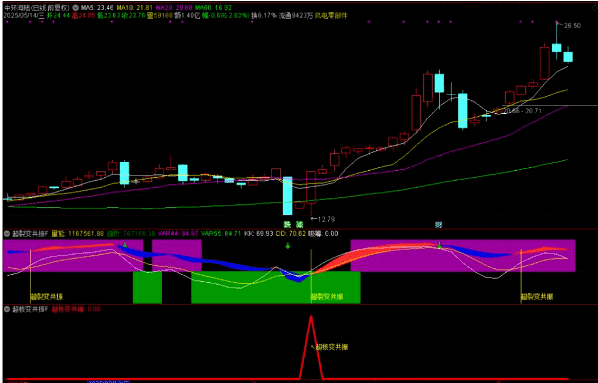Click the 20.71 horizontal price line label
The height and width of the screenshot is (383, 598).
point(523,111)
